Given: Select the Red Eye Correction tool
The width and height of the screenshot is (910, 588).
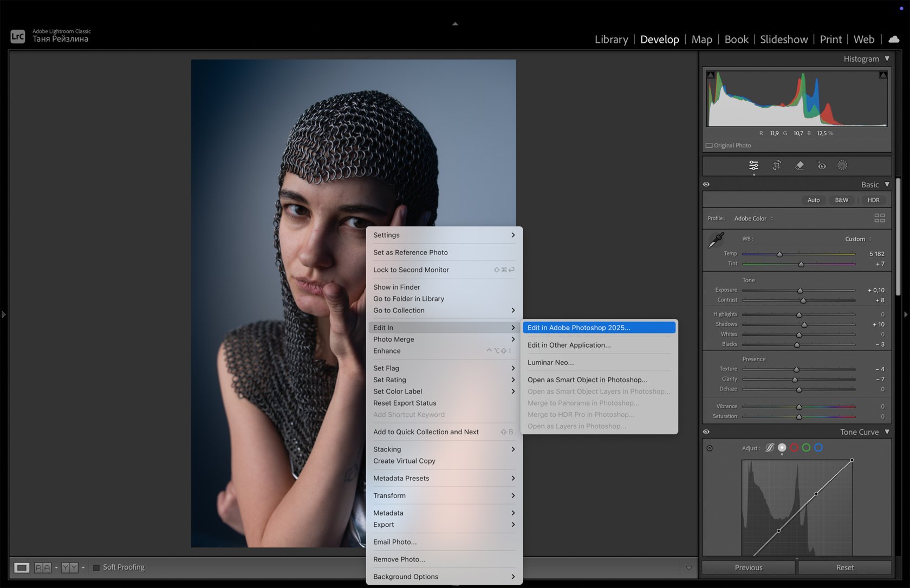Looking at the screenshot, I should click(x=821, y=166).
